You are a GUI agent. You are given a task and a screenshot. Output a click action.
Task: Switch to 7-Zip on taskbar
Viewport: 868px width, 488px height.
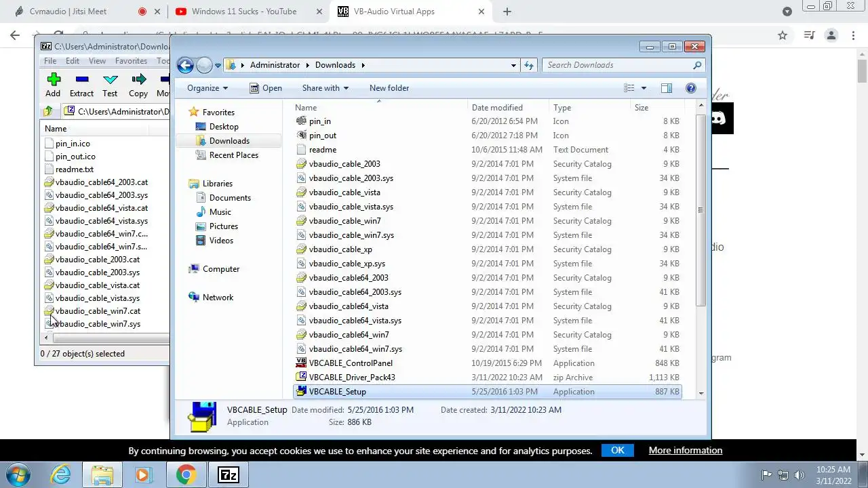tap(228, 474)
